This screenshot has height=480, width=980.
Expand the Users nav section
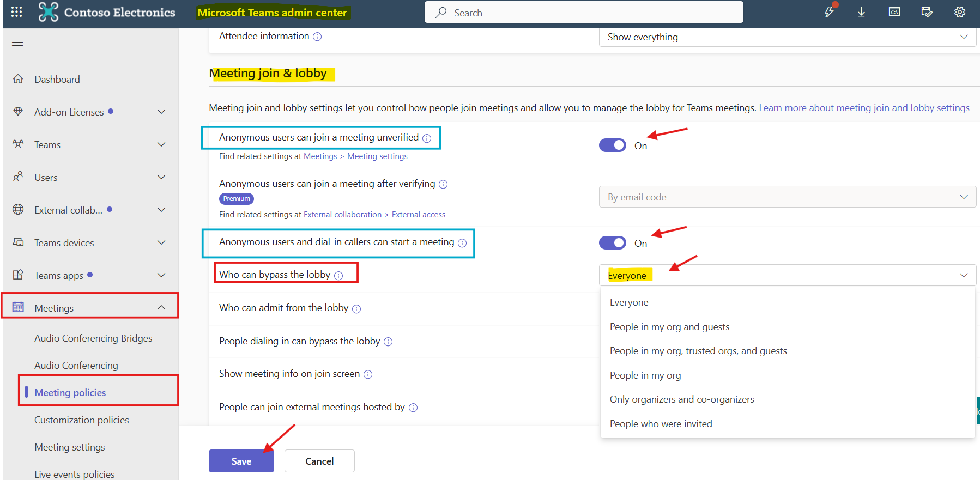[x=161, y=177]
